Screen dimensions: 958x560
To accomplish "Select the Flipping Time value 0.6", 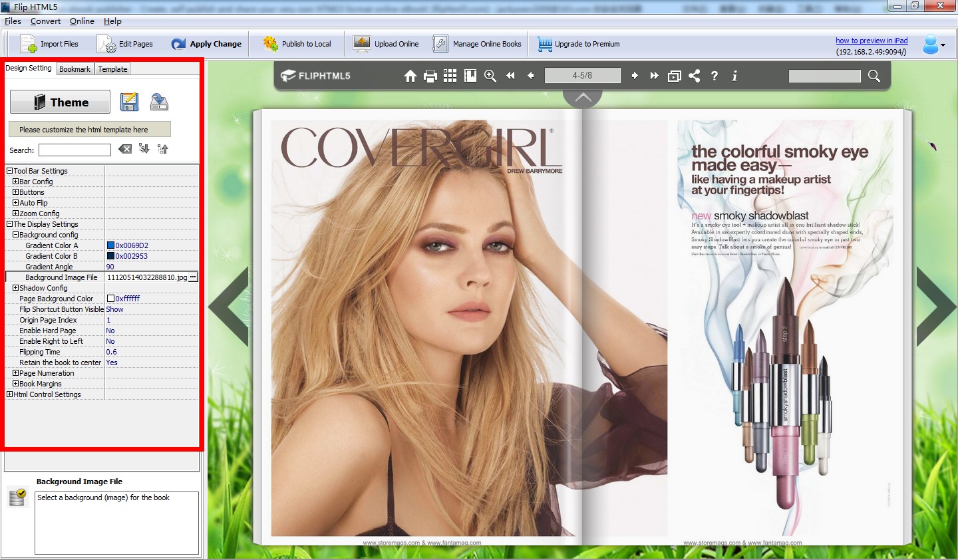I will click(111, 352).
